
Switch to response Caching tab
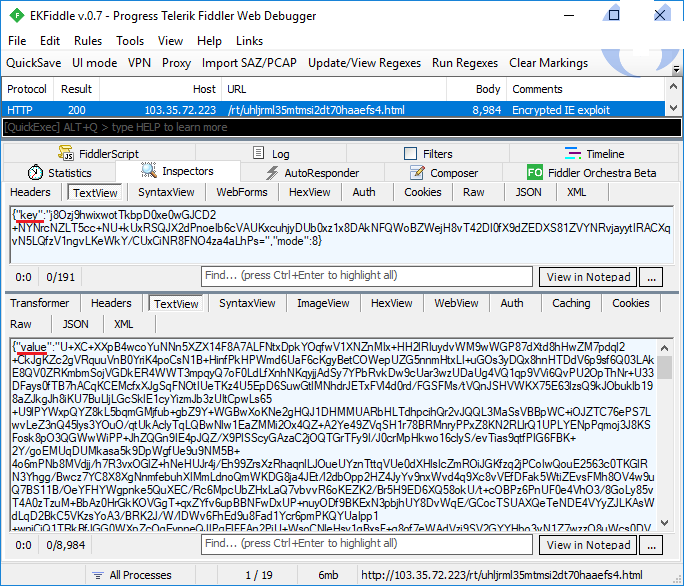point(571,303)
